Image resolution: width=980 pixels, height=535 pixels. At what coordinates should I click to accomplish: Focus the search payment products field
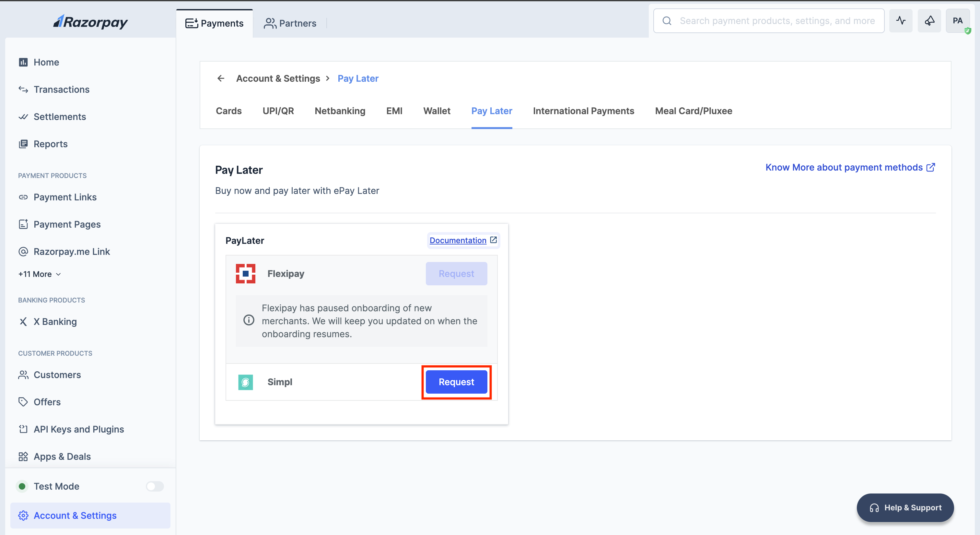click(768, 21)
